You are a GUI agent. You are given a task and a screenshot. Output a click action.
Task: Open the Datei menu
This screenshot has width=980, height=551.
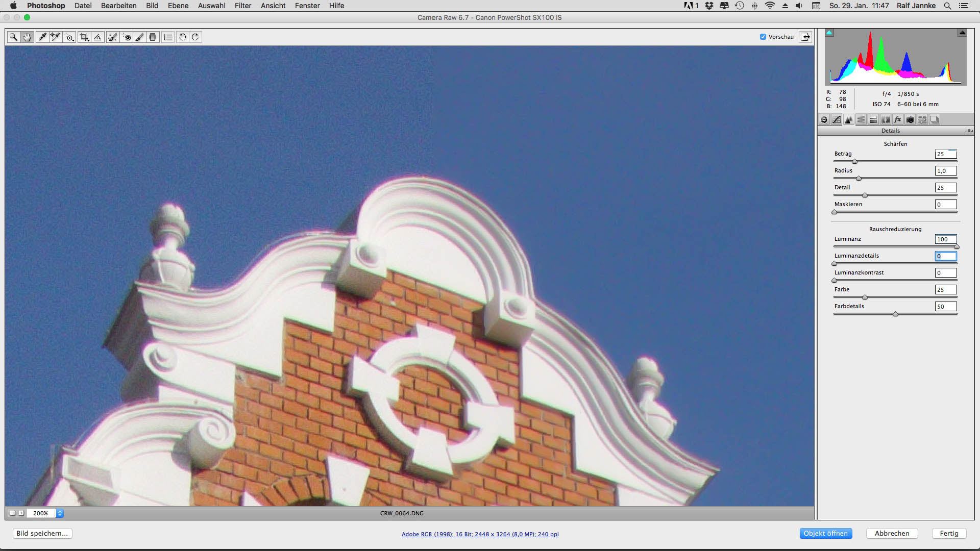coord(83,6)
